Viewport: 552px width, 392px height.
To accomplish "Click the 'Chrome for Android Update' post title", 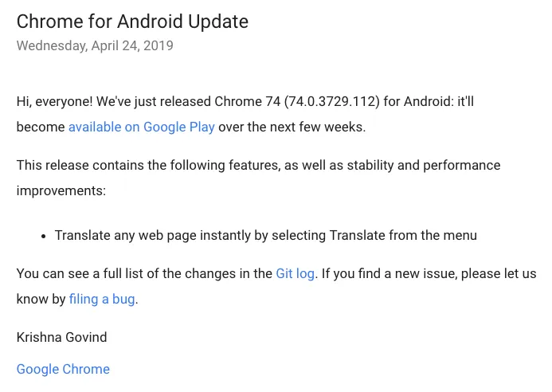I will (x=132, y=22).
